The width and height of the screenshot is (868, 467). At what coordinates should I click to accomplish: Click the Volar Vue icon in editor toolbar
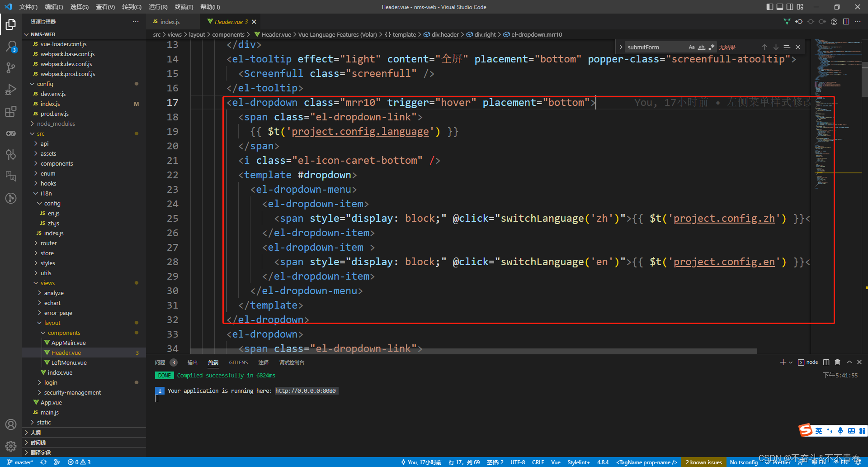coord(787,22)
